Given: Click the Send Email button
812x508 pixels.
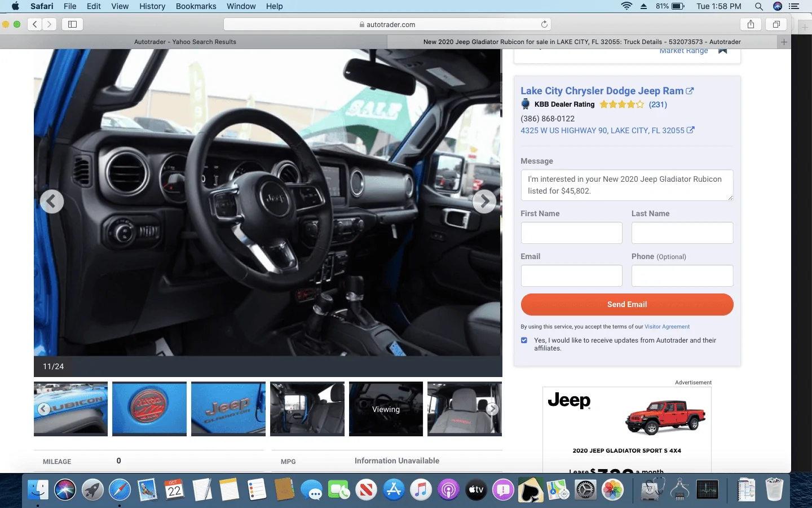Looking at the screenshot, I should tap(627, 304).
